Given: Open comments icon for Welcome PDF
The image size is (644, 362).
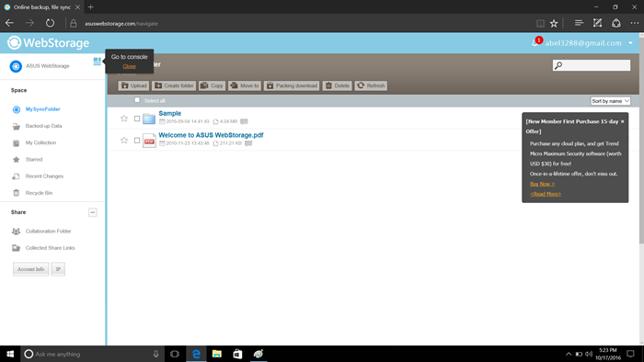Looking at the screenshot, I should [248, 143].
